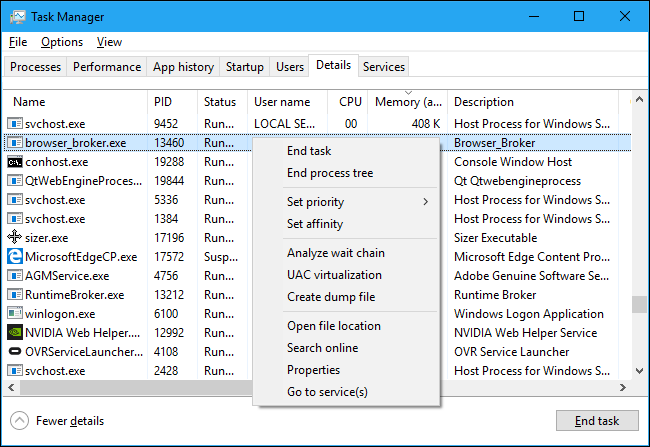Click the NVIDIA Web Helper process icon
Image resolution: width=650 pixels, height=447 pixels.
point(15,333)
